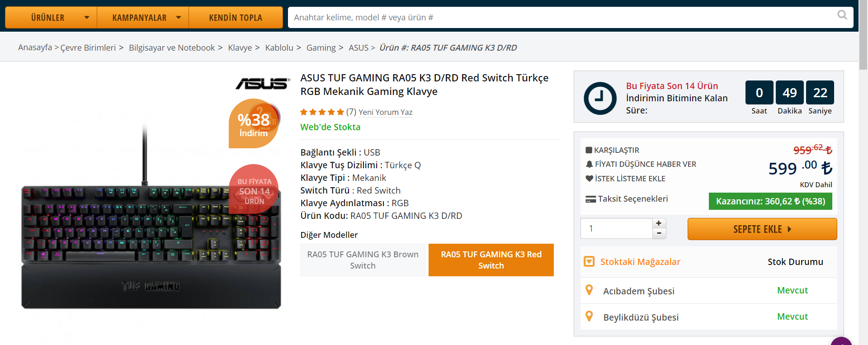The height and width of the screenshot is (345, 868).
Task: Click the installment credit card icon
Action: 590,199
